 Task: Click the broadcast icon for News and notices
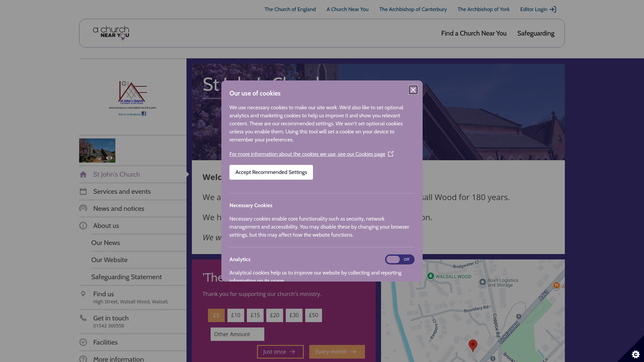(83, 208)
